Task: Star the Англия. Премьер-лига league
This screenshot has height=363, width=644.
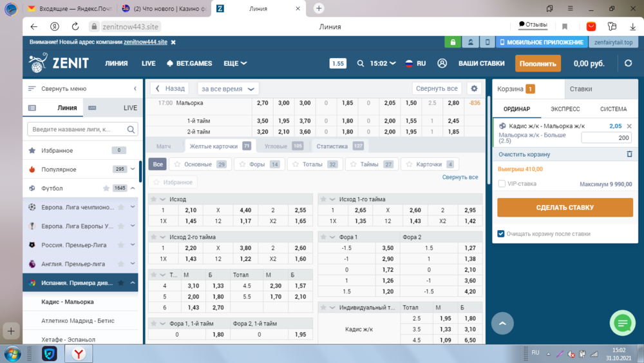Action: 121,264
